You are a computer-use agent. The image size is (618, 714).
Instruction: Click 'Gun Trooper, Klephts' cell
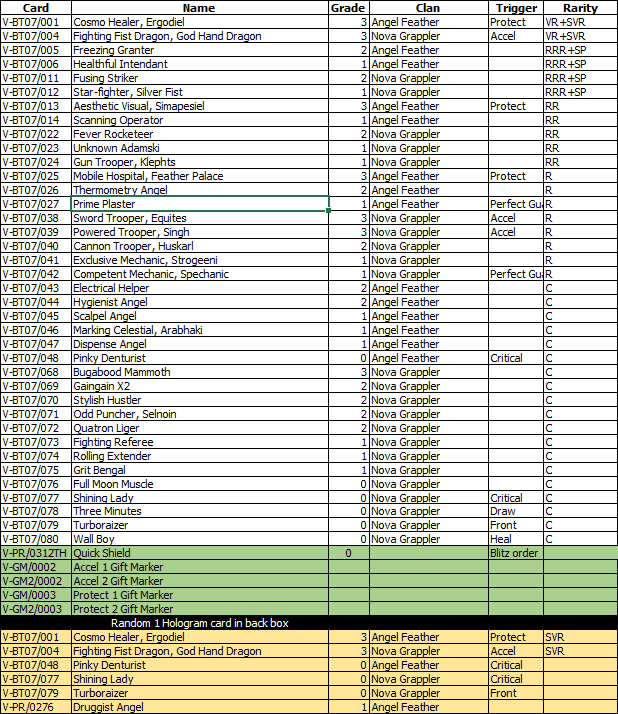[200, 162]
